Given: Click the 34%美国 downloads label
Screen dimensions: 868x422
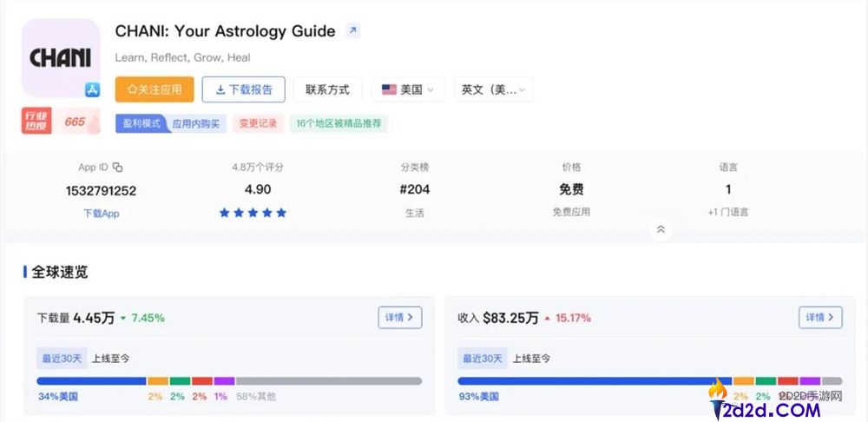Looking at the screenshot, I should (x=58, y=397).
